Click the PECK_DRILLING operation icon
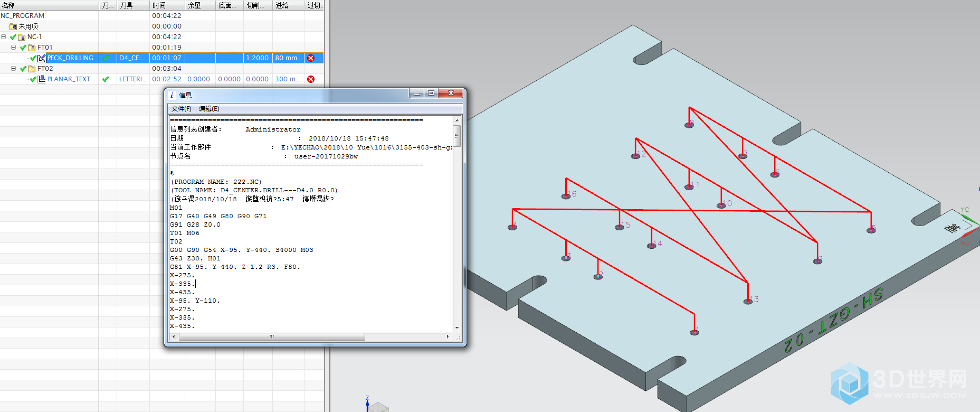Screen dimensions: 980x412 (x=41, y=58)
